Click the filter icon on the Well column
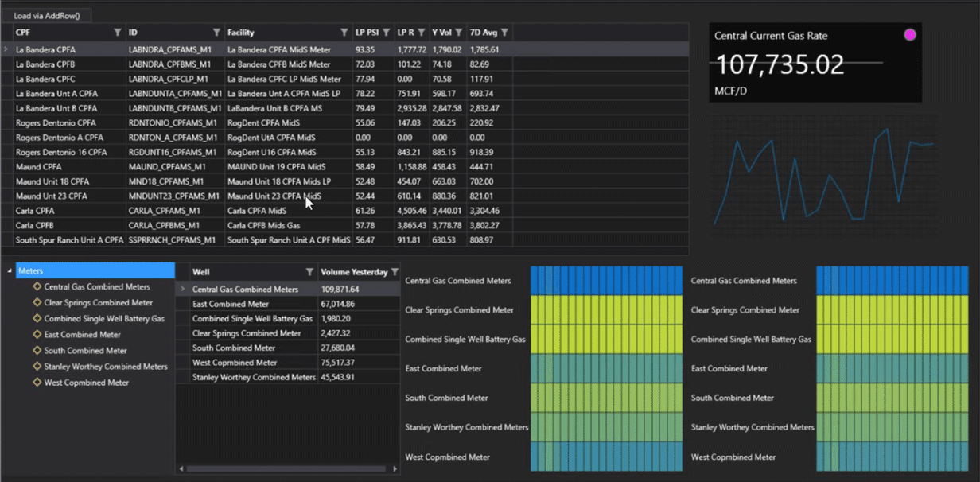980x482 pixels. (309, 271)
